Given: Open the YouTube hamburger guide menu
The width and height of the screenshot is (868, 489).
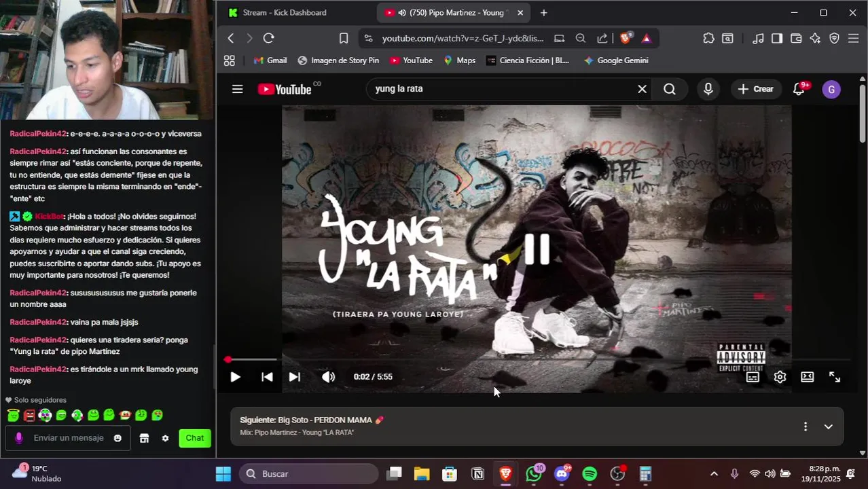Looking at the screenshot, I should point(237,89).
